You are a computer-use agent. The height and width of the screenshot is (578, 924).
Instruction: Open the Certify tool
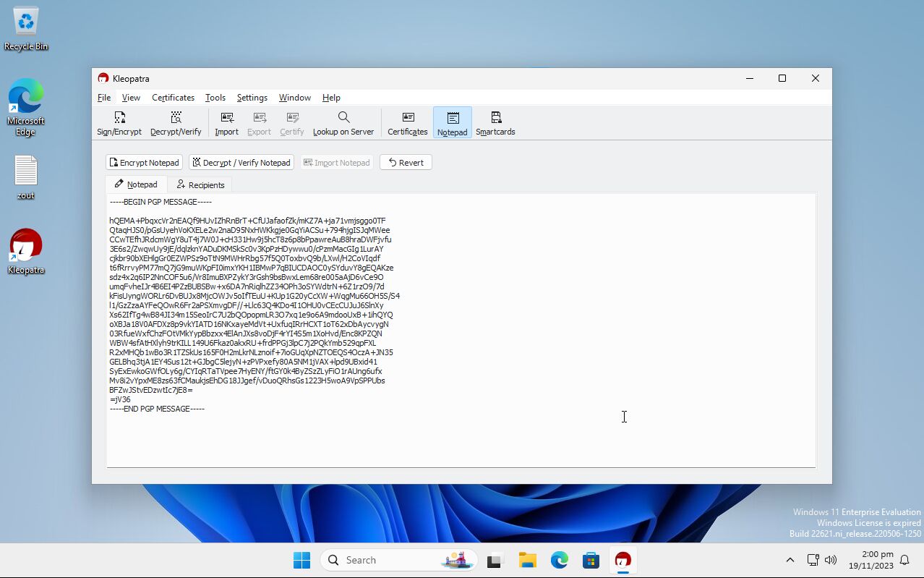[291, 122]
